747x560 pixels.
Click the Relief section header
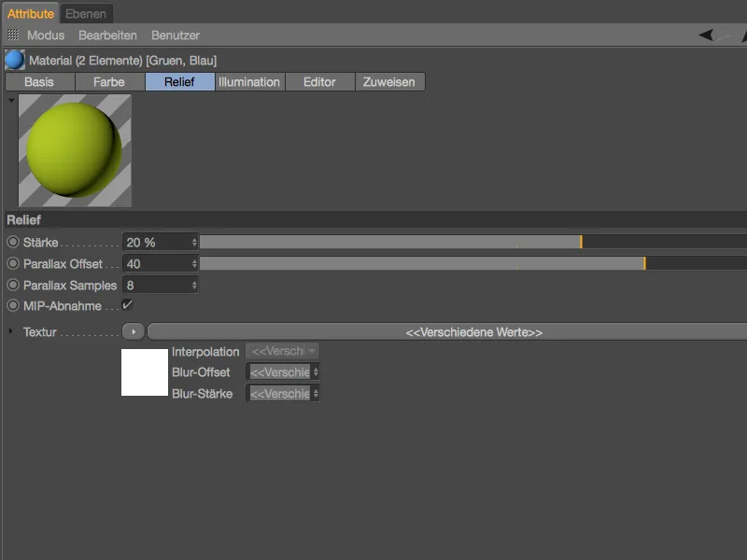coord(375,219)
